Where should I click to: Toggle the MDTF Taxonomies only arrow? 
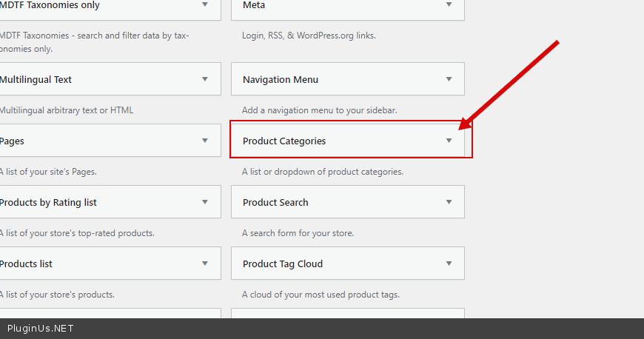[205, 5]
